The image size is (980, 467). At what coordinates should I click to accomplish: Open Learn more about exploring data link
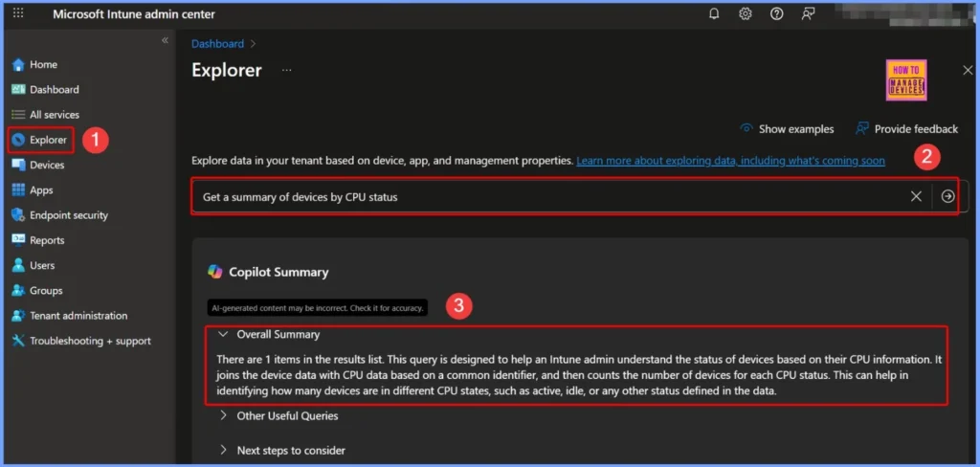[x=730, y=161]
